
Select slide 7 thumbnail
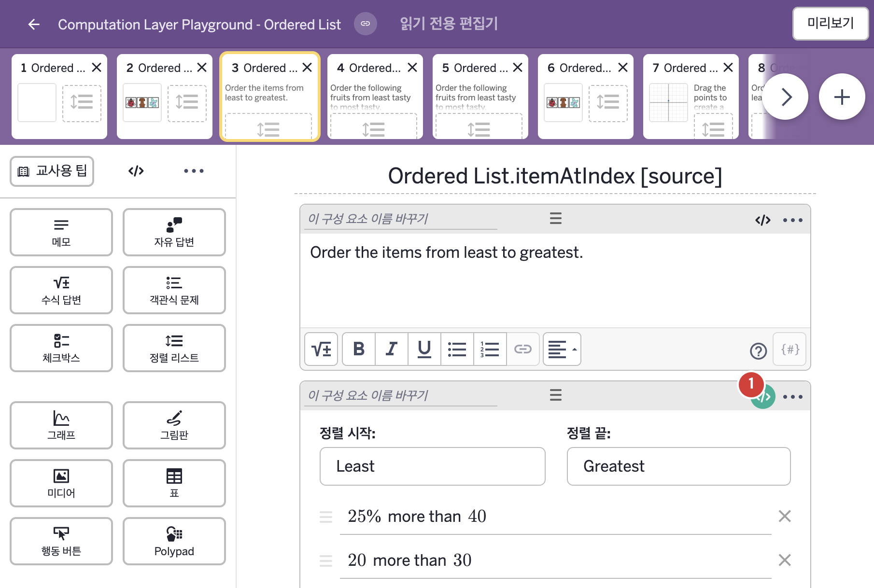691,97
